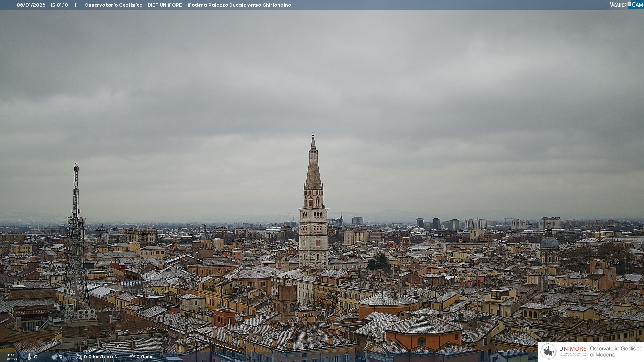The image size is (644, 362).
Task: Click the rain umbrella precipitation icon
Action: pyautogui.click(x=132, y=357)
